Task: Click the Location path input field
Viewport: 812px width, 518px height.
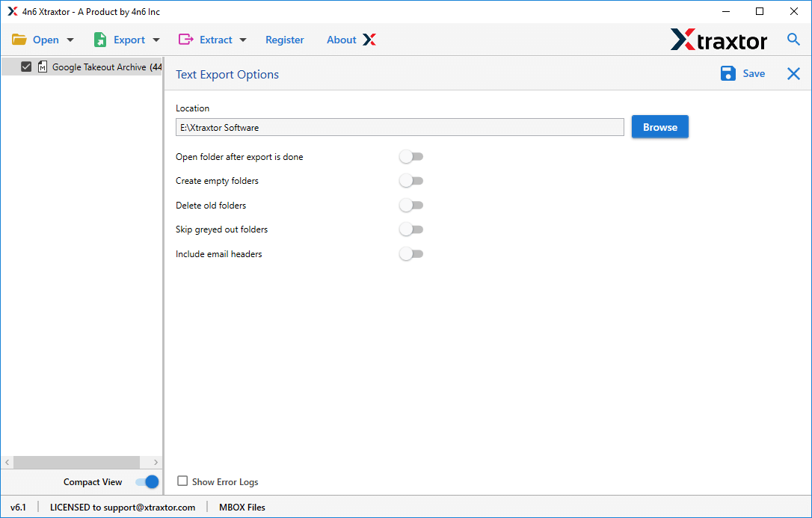Action: pos(400,127)
